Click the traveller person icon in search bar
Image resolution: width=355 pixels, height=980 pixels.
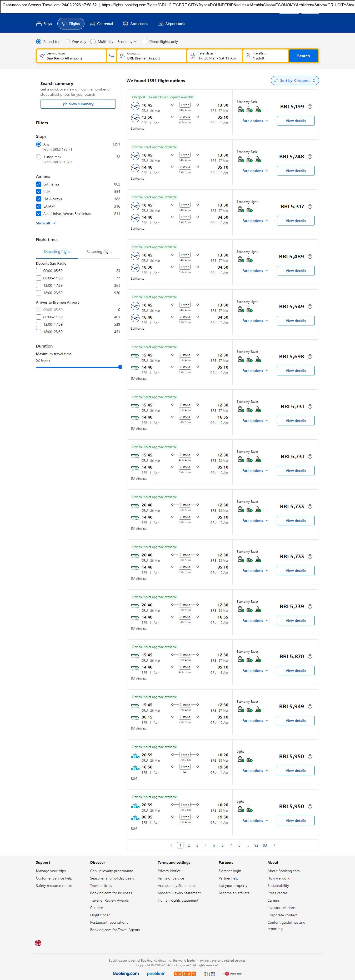[x=248, y=56]
